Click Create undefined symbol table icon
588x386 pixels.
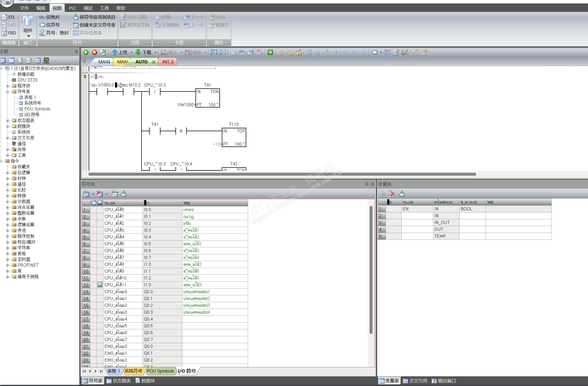pos(76,25)
